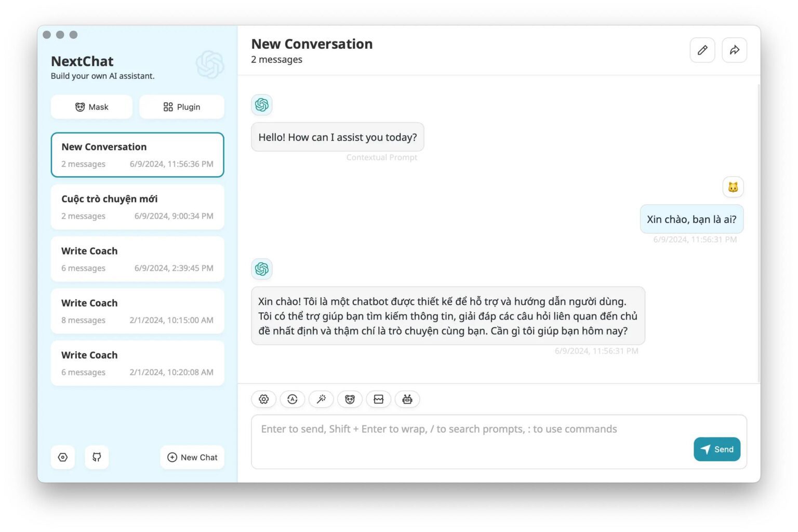The width and height of the screenshot is (798, 532).
Task: Open Write Coach chat dated 6/9/2024
Action: coord(137,259)
